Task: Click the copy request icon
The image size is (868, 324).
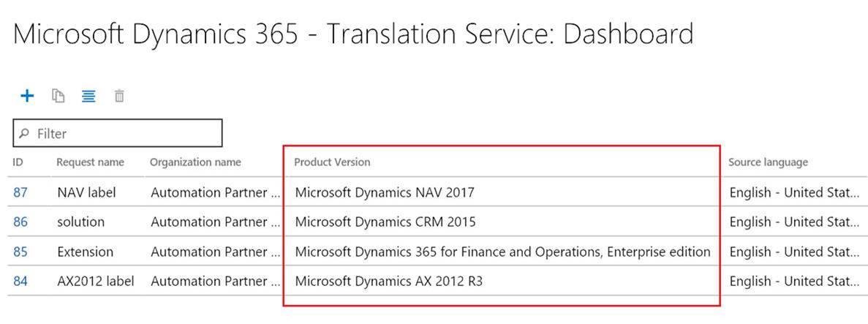Action: point(59,96)
